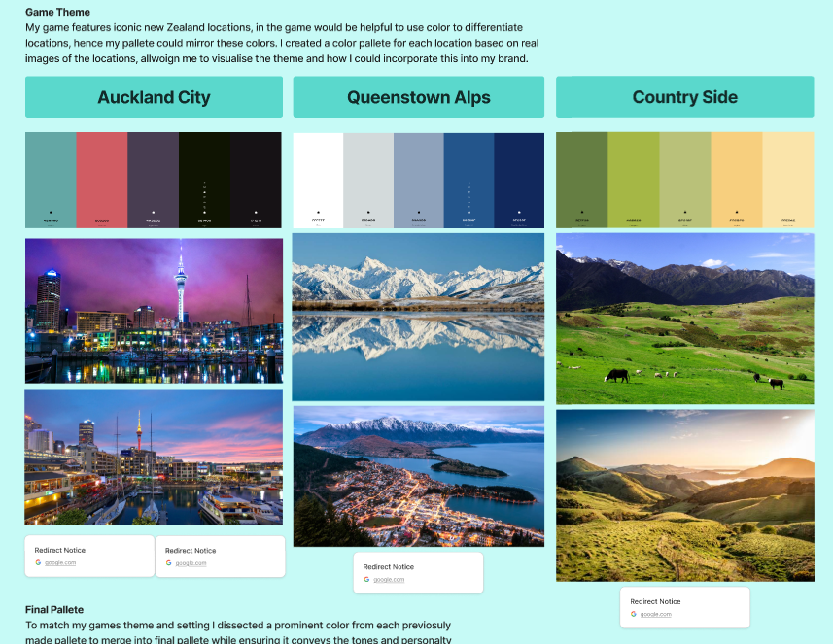Screen dimensions: 833x644
Task: Click the 'Game Theme' heading text
Action: 58,12
